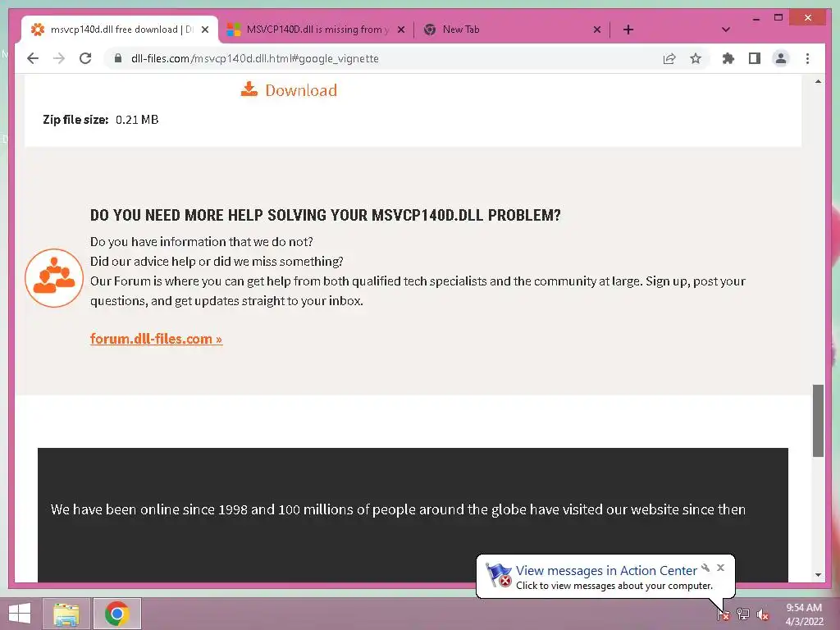Open notification settings wrench icon
Screen dimensions: 840x630
(x=705, y=568)
